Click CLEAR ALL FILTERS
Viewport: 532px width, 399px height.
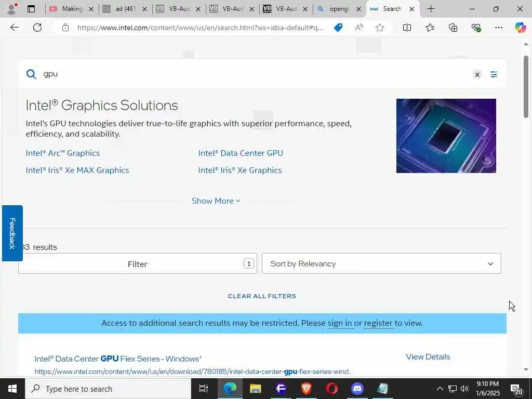point(262,296)
